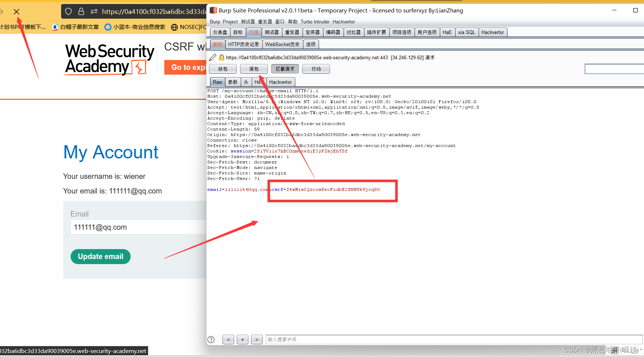
Task: Open the 定序器 tab
Action: point(312,32)
